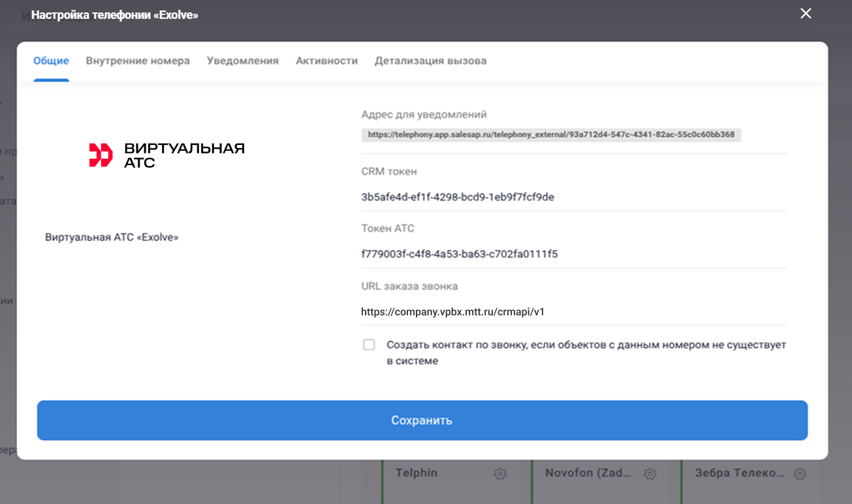
Task: Click into the Токен АТС field
Action: tap(573, 254)
